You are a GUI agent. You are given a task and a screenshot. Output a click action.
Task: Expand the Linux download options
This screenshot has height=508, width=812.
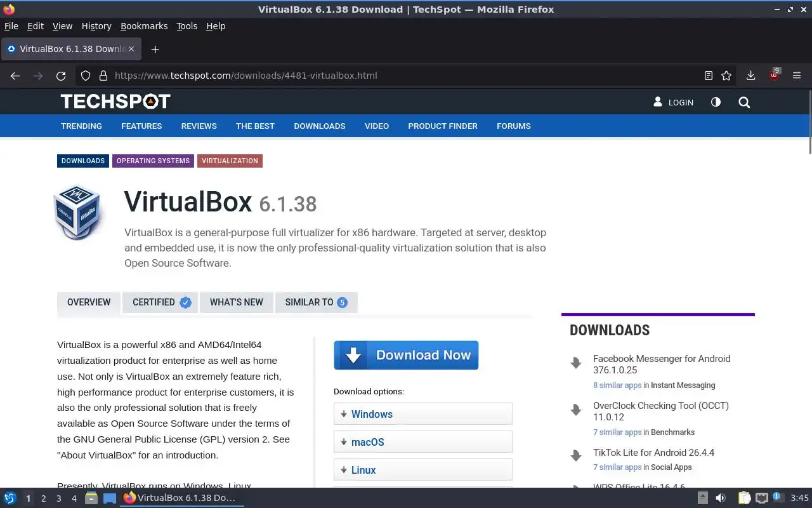423,469
